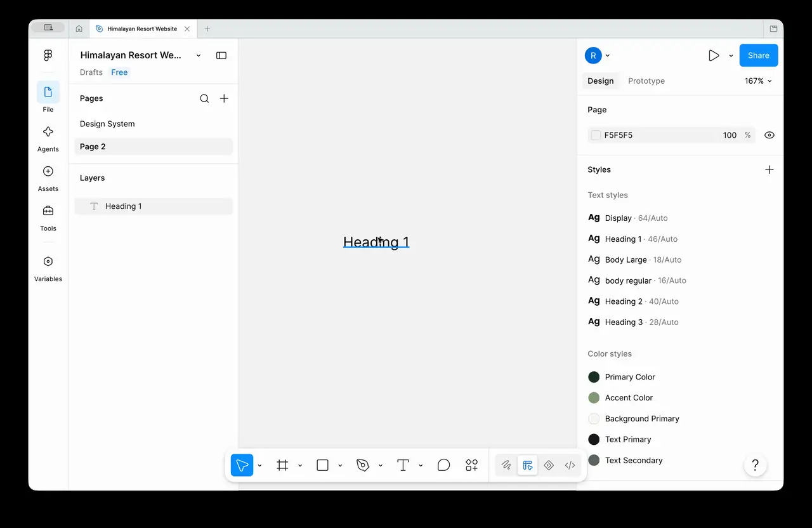Open the present options chevron

731,56
